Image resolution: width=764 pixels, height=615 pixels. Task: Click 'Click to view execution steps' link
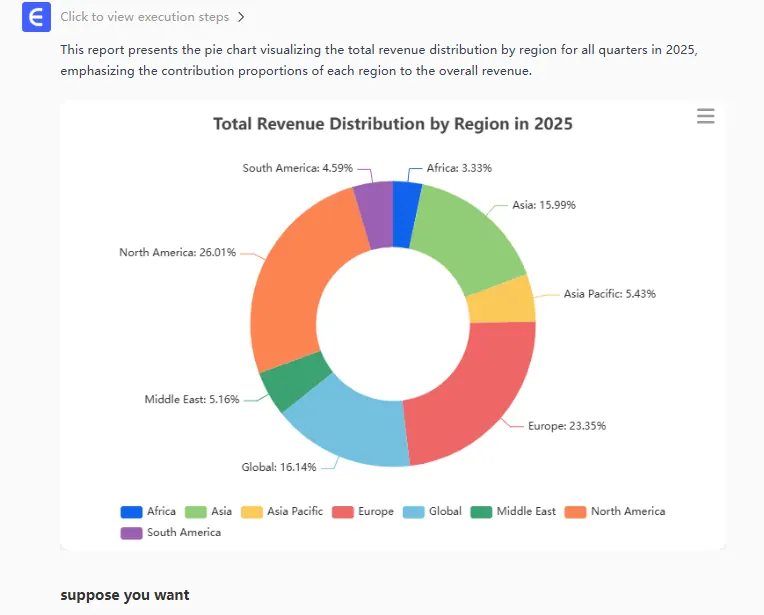144,17
